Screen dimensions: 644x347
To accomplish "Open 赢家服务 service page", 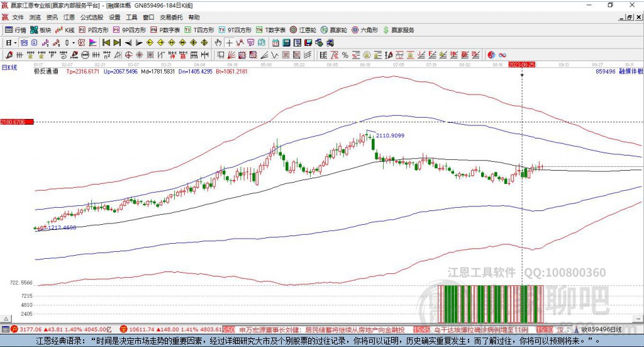I will pos(398,30).
